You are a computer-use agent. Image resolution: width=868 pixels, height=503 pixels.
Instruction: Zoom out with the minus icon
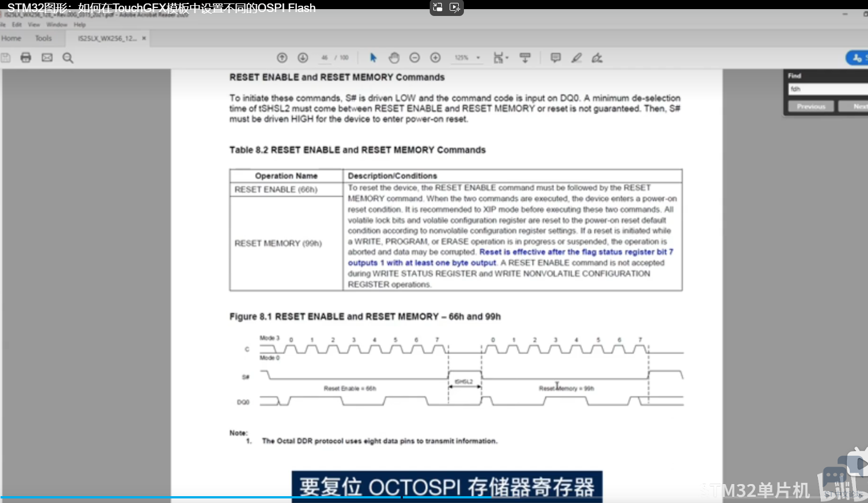(x=415, y=58)
